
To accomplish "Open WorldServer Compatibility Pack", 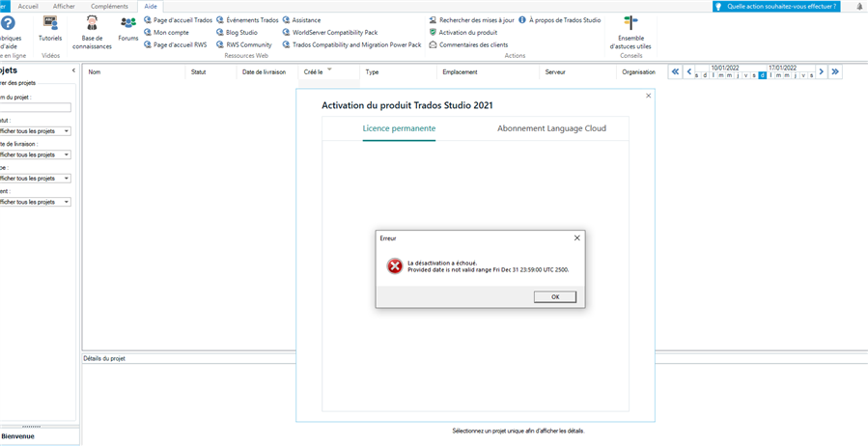I will tap(330, 33).
